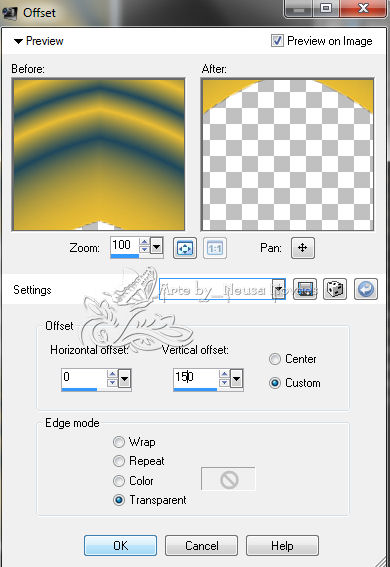This screenshot has width=390, height=567.
Task: Click the reset to default arrow icon
Action: [x=366, y=289]
